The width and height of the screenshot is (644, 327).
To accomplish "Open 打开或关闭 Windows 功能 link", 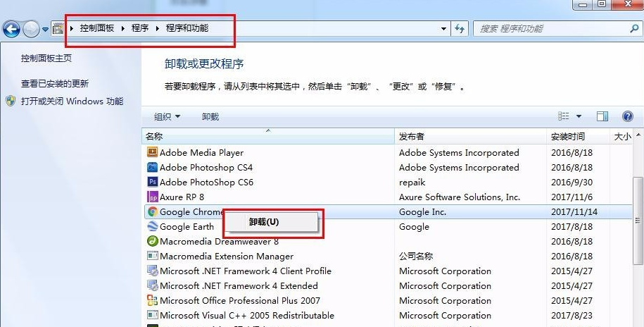I will point(72,101).
